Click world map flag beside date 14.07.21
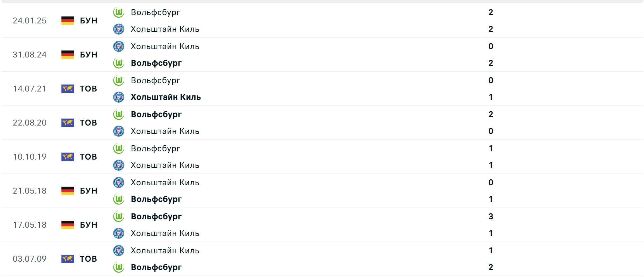The width and height of the screenshot is (644, 277). coord(68,89)
